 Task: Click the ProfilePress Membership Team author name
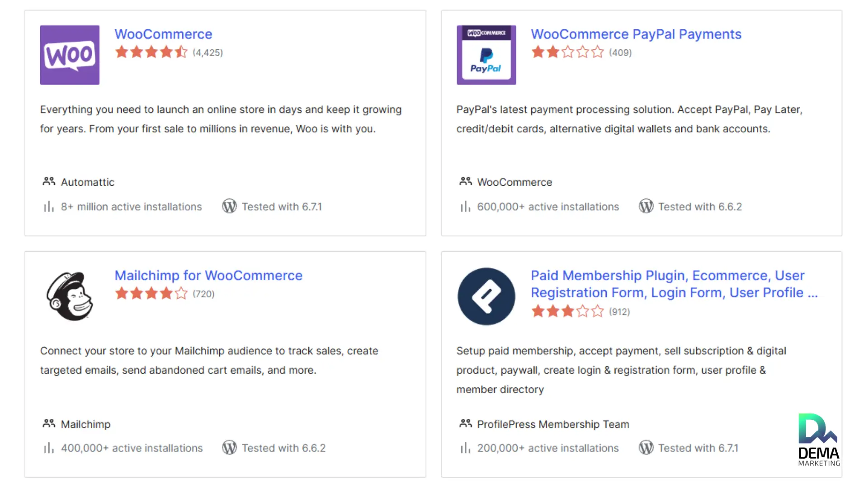click(553, 424)
